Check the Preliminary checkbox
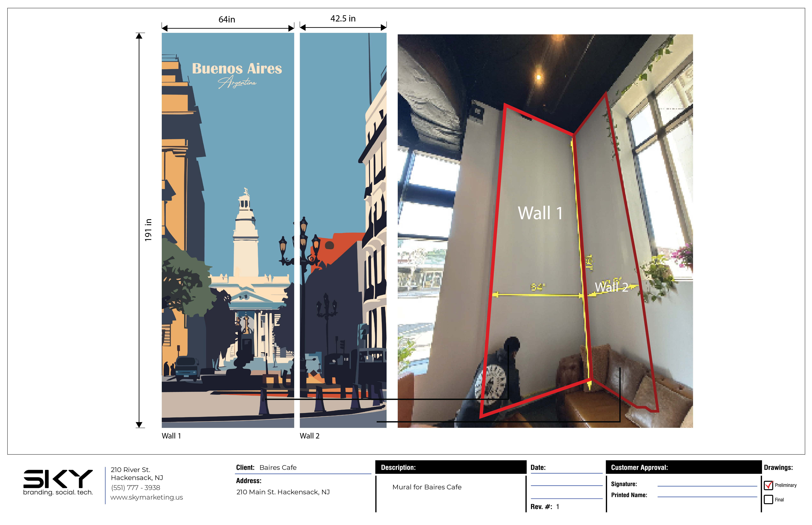Screen dimensions: 812x525 pyautogui.click(x=768, y=485)
